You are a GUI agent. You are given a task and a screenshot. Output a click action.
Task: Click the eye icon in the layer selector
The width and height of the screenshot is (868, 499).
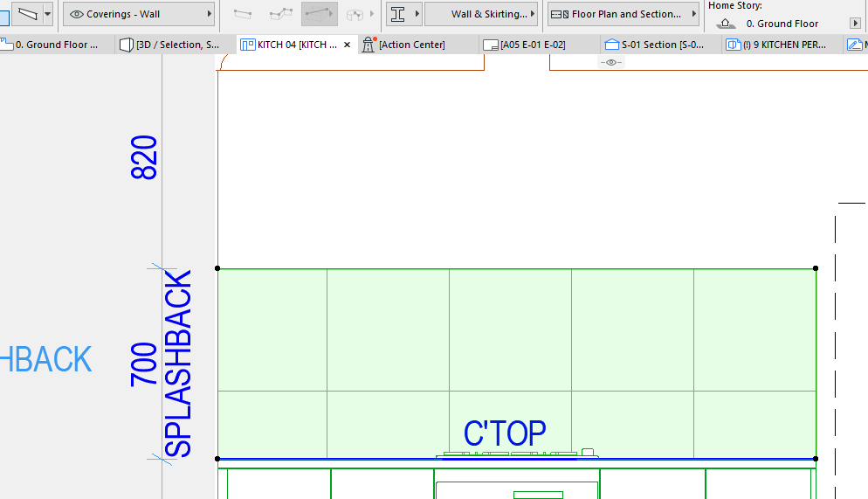[77, 14]
